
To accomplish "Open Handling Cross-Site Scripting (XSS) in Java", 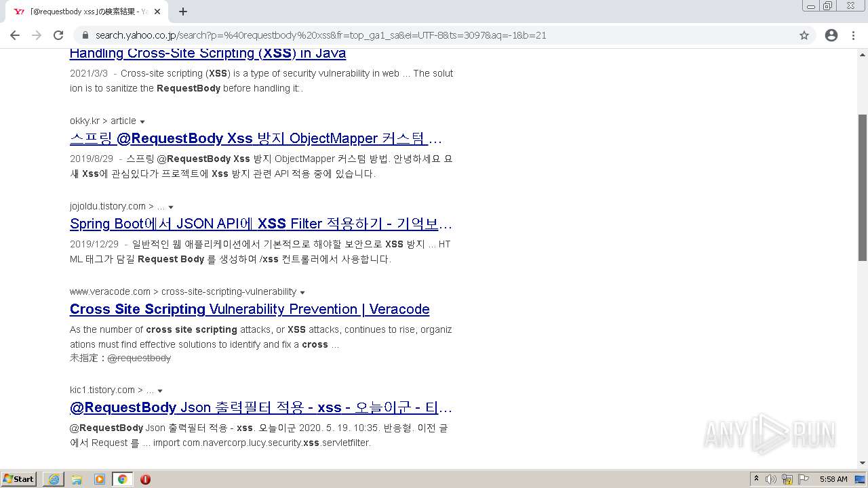I will [x=208, y=53].
